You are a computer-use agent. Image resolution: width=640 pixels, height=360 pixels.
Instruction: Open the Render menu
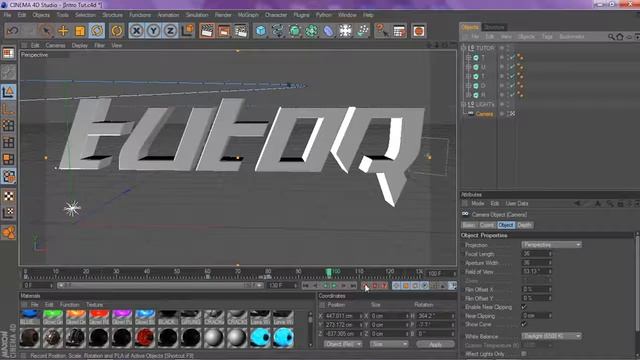223,15
